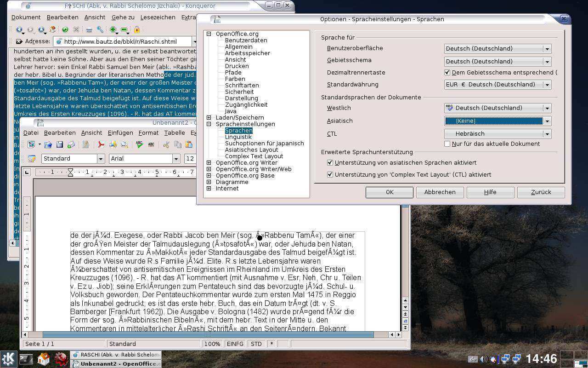
Task: Select 'Complex Text Layout' in options tree
Action: pos(254,156)
